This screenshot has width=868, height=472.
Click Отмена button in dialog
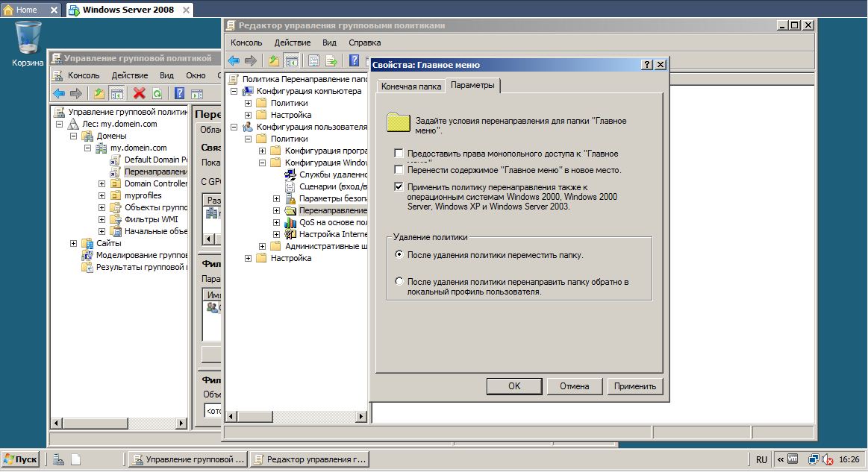coord(574,386)
